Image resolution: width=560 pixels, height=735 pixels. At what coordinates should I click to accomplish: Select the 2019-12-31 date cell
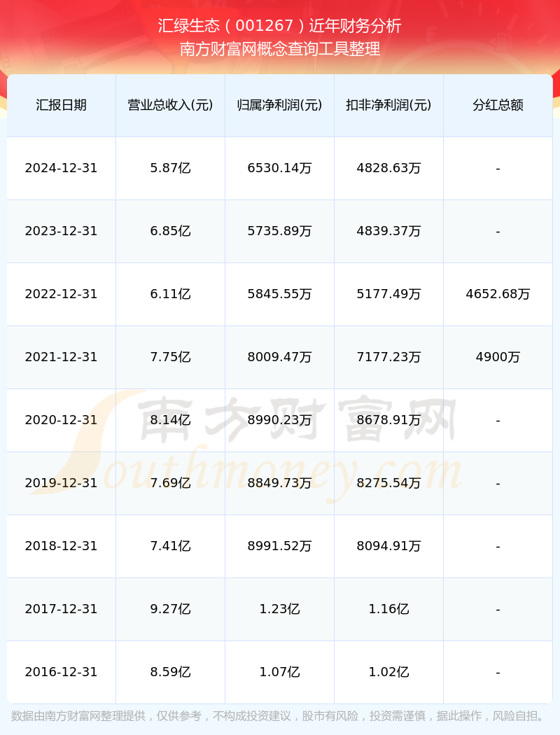(62, 483)
